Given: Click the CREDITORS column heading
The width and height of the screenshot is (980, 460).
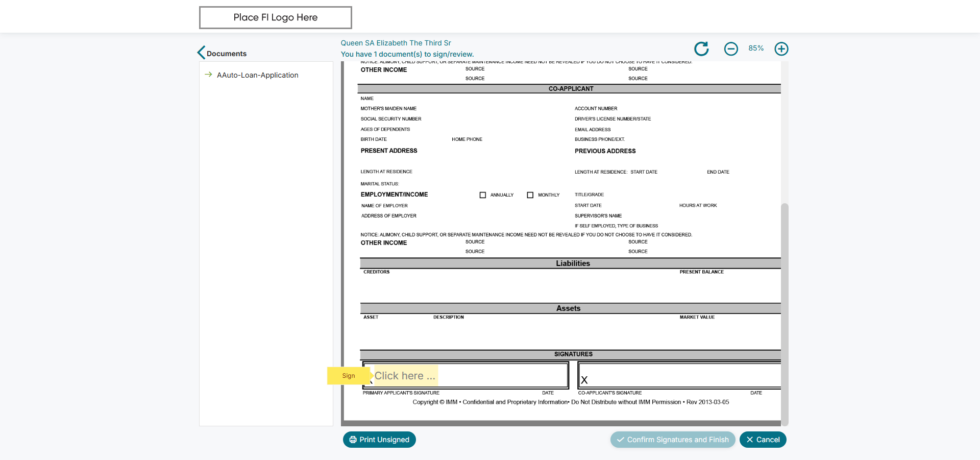Looking at the screenshot, I should click(377, 272).
